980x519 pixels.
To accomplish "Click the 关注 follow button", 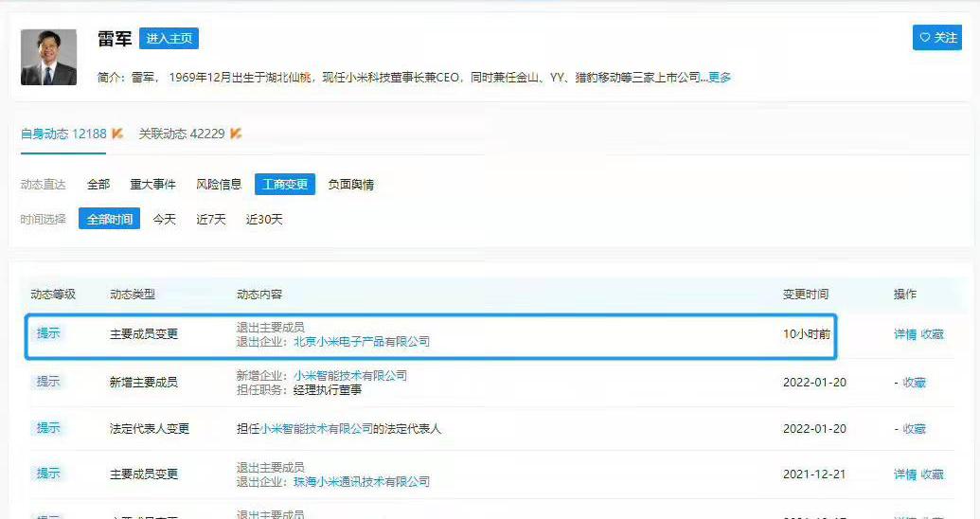I will coord(936,38).
